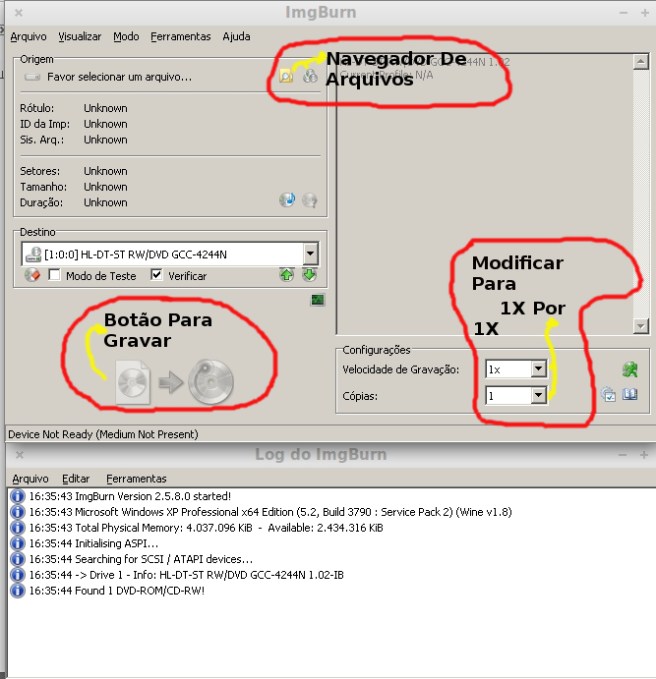
Task: Enable the Modo de Teste checkbox
Action: [x=55, y=275]
